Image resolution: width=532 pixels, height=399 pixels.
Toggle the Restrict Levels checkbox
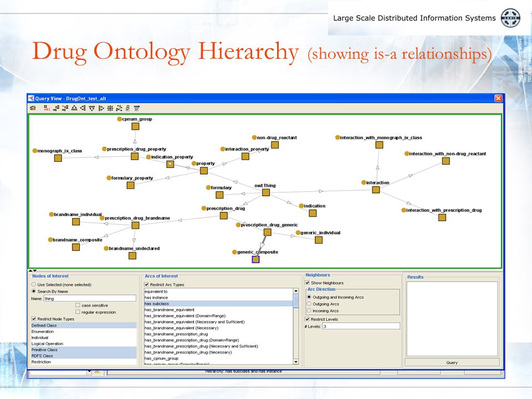pyautogui.click(x=308, y=319)
